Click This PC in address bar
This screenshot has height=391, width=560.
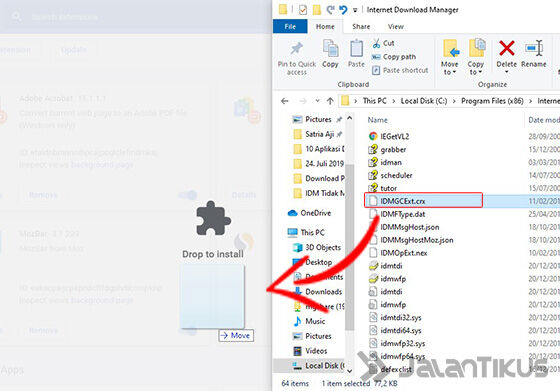pyautogui.click(x=374, y=101)
